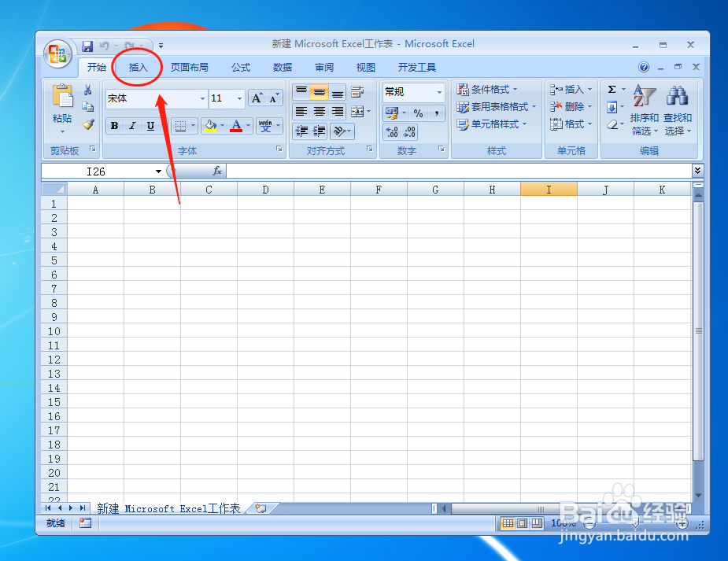Click the fx insert function button

click(x=216, y=172)
